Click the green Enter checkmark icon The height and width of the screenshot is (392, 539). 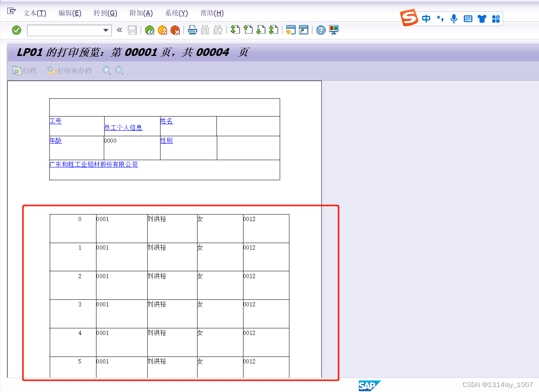coord(17,30)
